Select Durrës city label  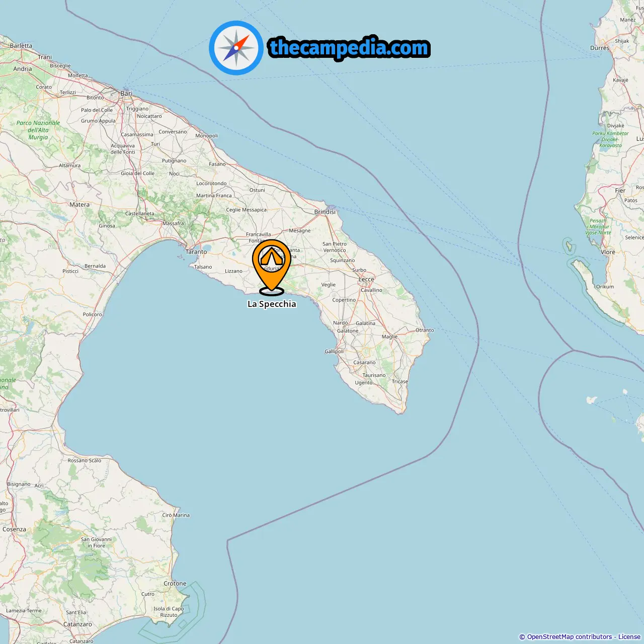point(600,48)
